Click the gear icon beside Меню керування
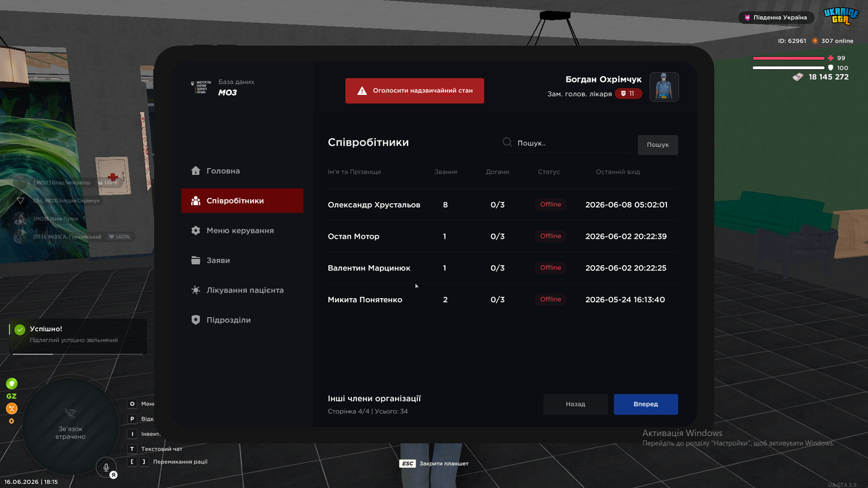 pos(196,230)
